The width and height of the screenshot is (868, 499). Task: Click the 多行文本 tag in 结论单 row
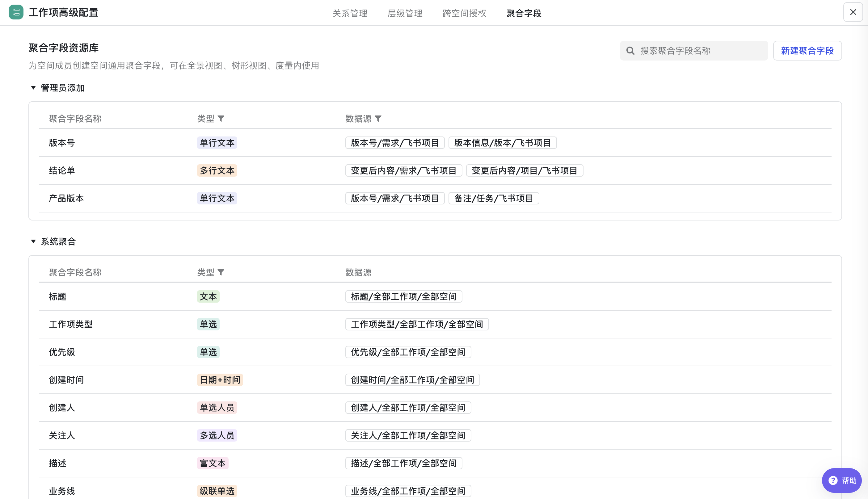tap(217, 170)
